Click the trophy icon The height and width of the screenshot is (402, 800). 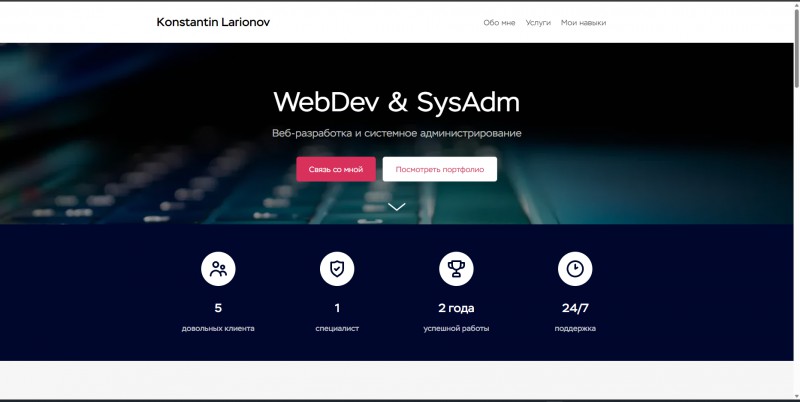(456, 269)
